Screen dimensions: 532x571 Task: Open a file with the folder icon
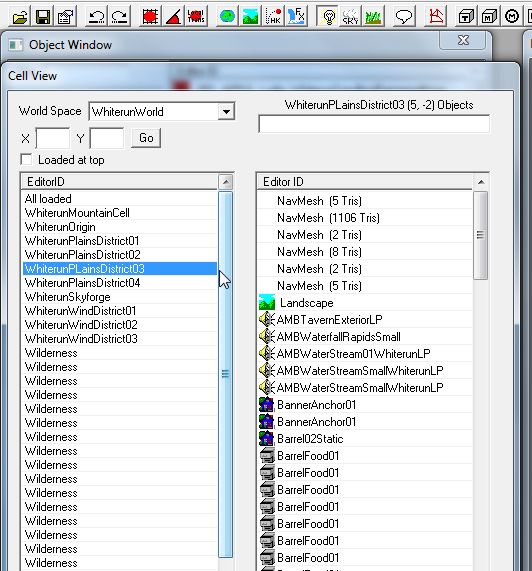(20, 16)
